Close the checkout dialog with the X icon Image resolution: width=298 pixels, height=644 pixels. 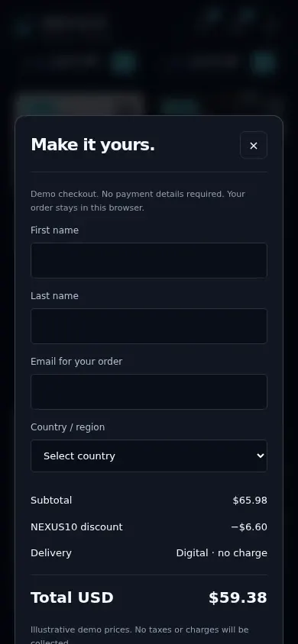[x=254, y=145]
